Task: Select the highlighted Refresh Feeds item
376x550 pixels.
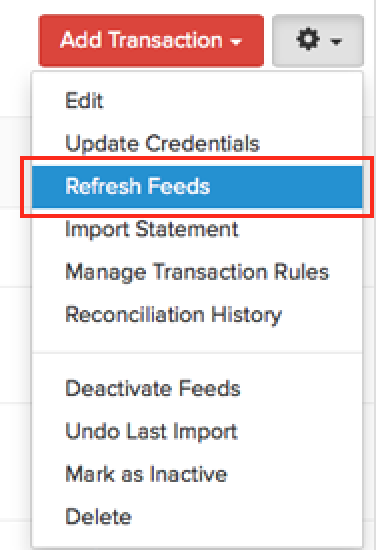Action: (x=197, y=187)
